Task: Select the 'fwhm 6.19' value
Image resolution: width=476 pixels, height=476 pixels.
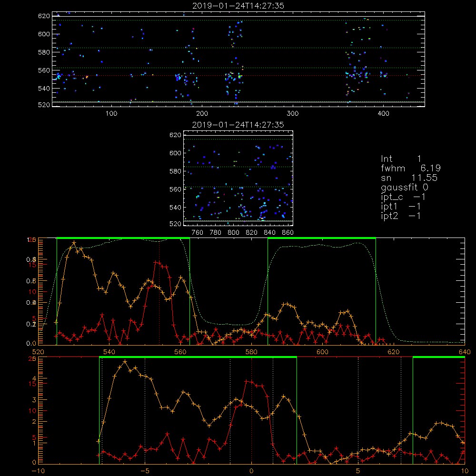Action: 411,168
